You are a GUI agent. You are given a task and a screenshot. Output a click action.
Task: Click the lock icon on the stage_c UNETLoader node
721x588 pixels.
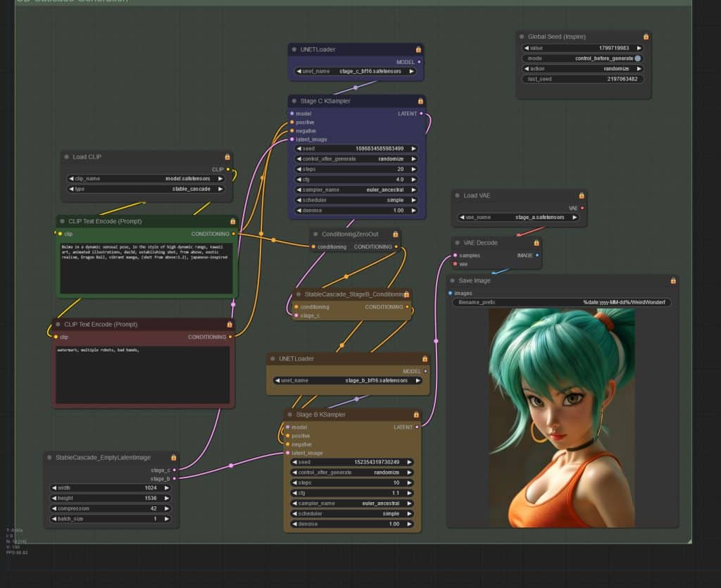click(x=418, y=50)
